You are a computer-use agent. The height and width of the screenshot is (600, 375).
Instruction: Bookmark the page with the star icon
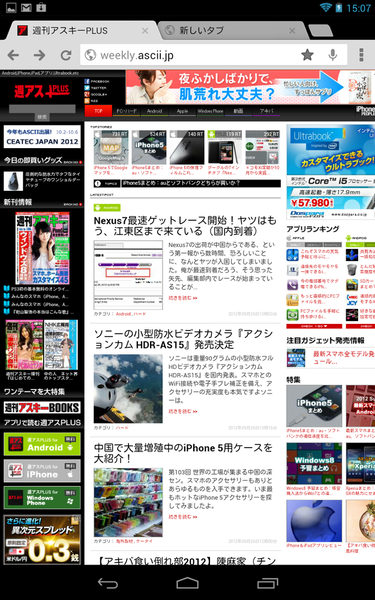pyautogui.click(x=307, y=55)
